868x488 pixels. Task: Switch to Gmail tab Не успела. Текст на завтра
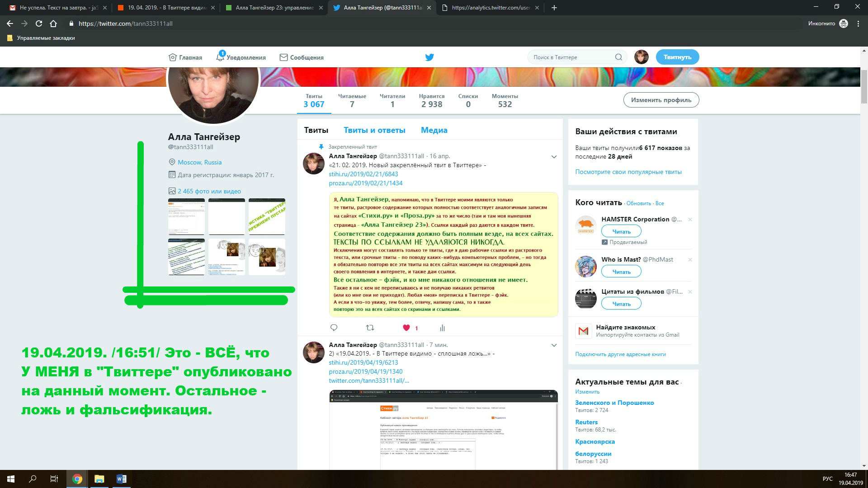tap(59, 8)
